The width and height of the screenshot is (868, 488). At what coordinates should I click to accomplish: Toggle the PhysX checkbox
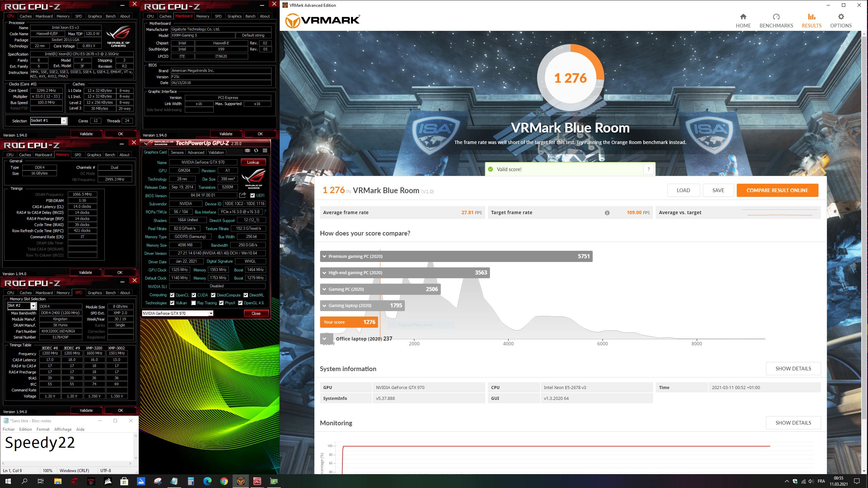(221, 303)
